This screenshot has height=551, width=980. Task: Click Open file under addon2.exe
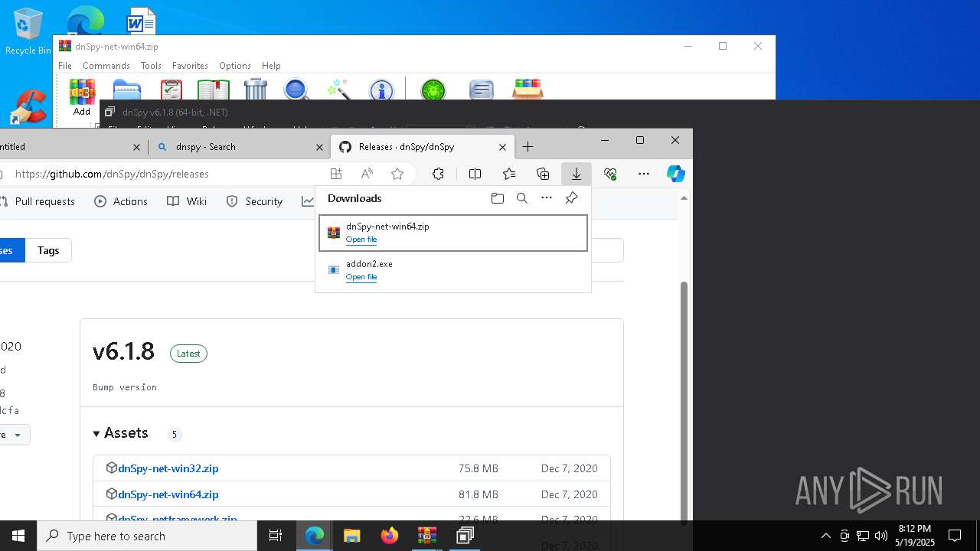[x=361, y=277]
